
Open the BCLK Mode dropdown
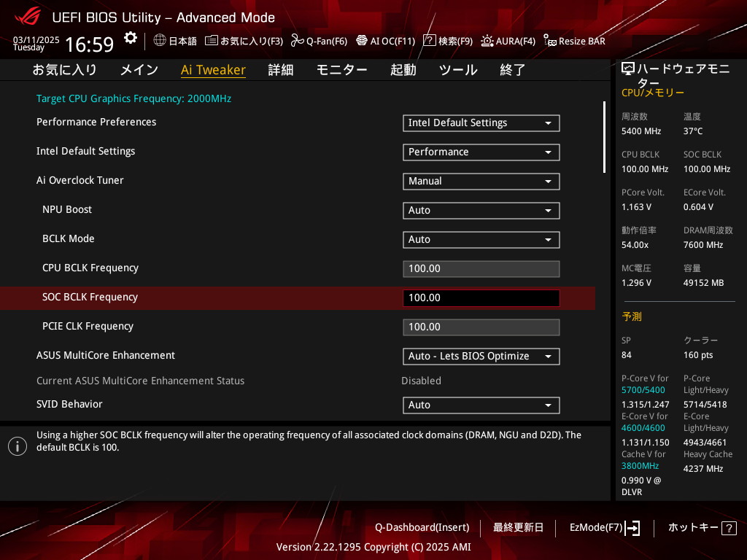481,239
